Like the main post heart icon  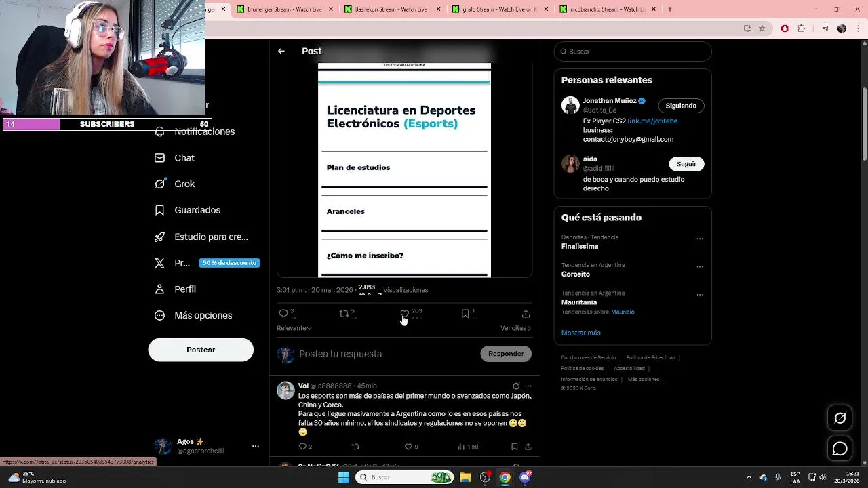coord(405,313)
